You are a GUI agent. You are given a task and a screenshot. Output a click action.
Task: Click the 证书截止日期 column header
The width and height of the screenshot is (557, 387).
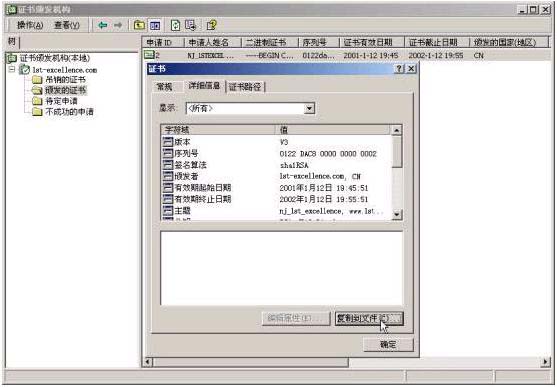click(x=437, y=42)
